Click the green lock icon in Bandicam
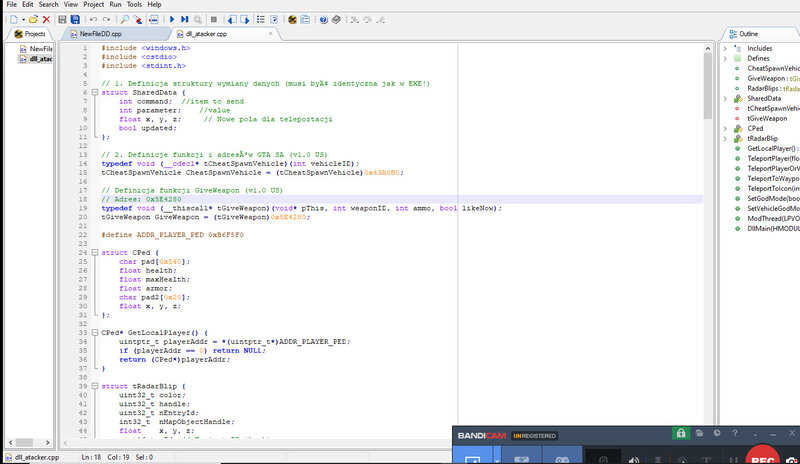This screenshot has height=464, width=800. pos(681,433)
